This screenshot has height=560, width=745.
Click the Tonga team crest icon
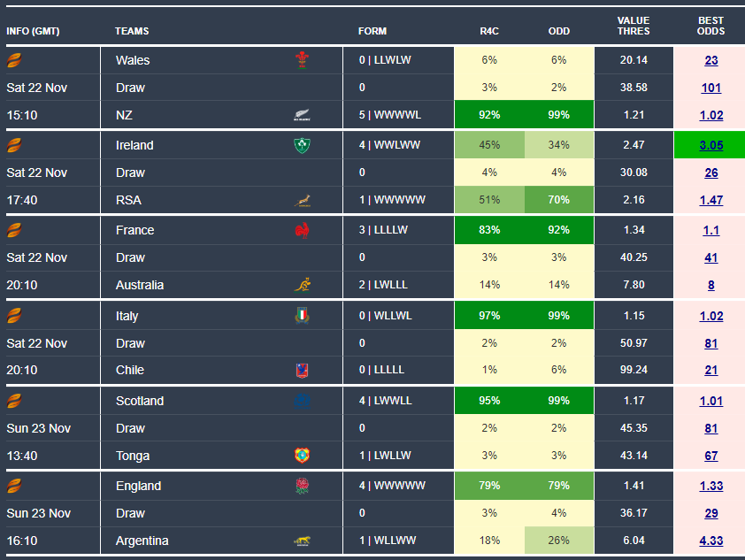(303, 456)
